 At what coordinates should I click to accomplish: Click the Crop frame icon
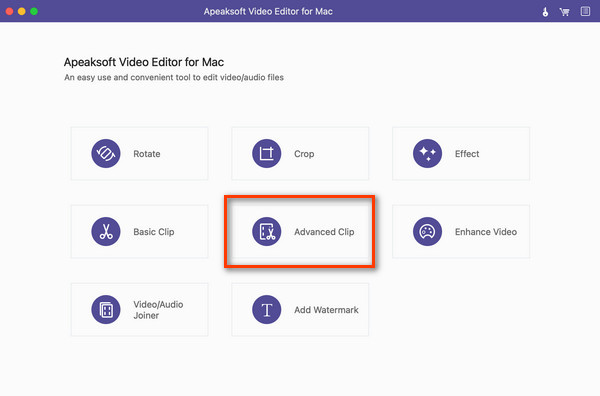pyautogui.click(x=267, y=153)
